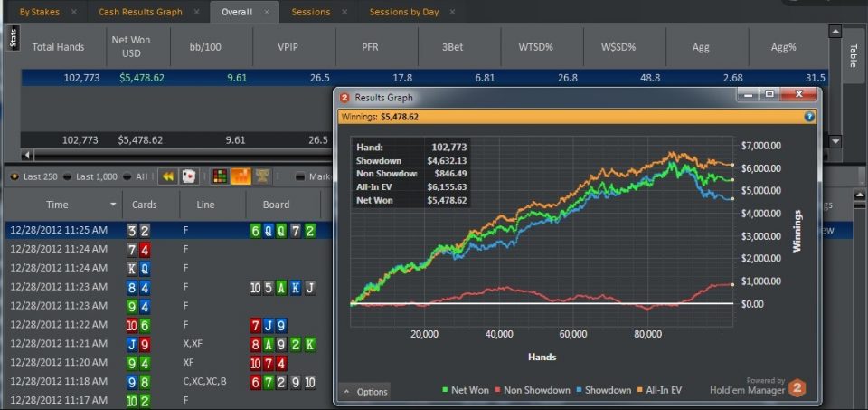Expand the Options panel in graph

point(364,392)
